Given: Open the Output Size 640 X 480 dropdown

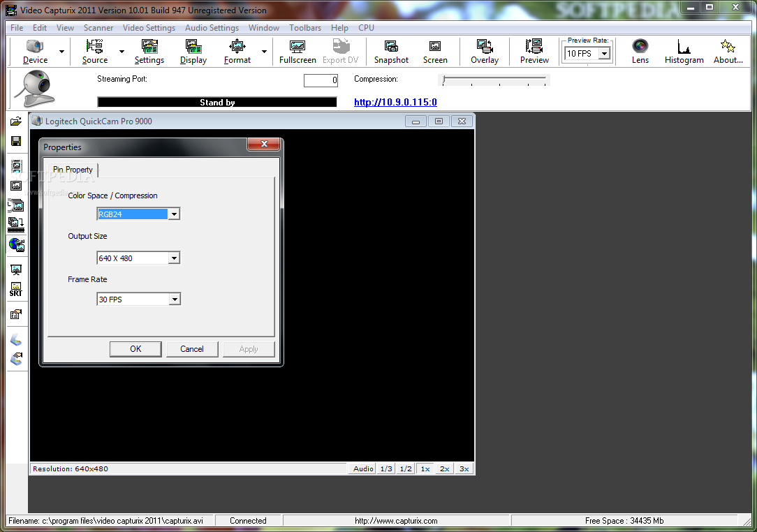Looking at the screenshot, I should (x=138, y=258).
